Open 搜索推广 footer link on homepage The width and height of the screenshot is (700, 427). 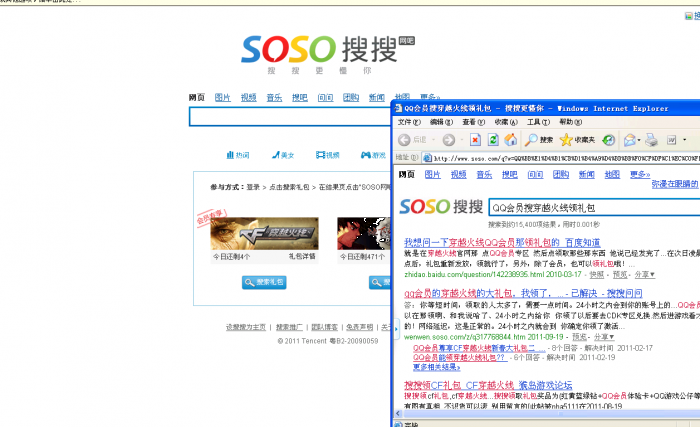click(x=289, y=327)
